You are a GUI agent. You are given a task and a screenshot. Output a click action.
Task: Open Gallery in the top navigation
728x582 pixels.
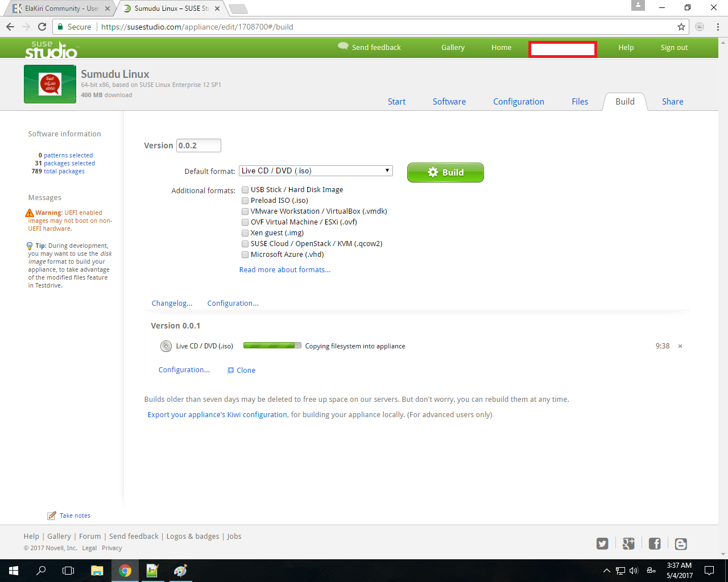point(453,48)
